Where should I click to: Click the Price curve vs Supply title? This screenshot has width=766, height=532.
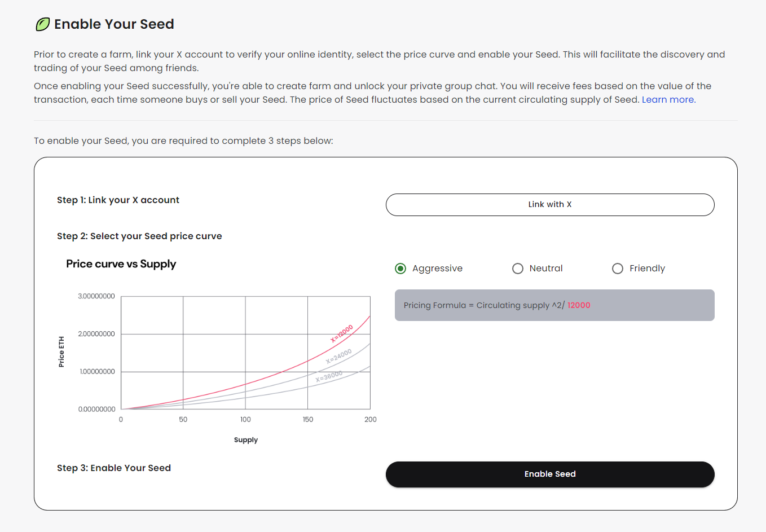(x=121, y=264)
